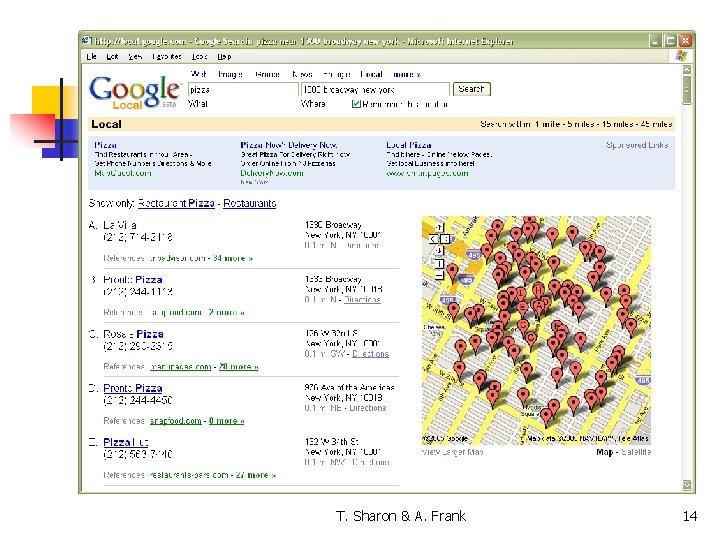Open the Pizza Hut result E
The image size is (720, 540).
coord(125,442)
